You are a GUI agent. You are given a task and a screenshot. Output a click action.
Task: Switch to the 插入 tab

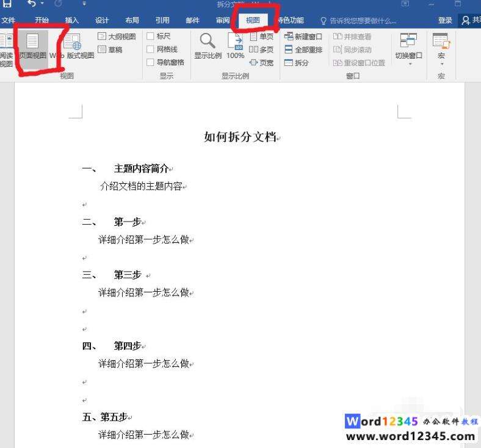point(72,20)
